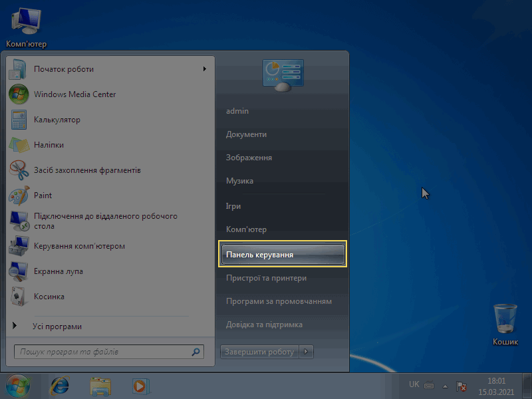Open Windows Media Player in taskbar
532x399 pixels.
(x=141, y=386)
